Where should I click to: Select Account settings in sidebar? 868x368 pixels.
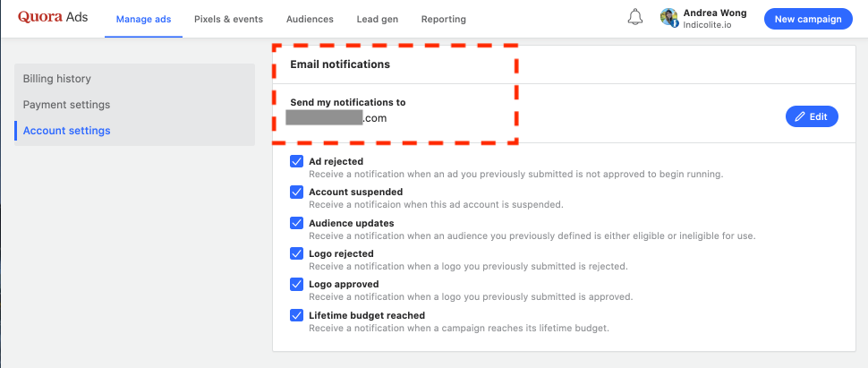click(67, 131)
